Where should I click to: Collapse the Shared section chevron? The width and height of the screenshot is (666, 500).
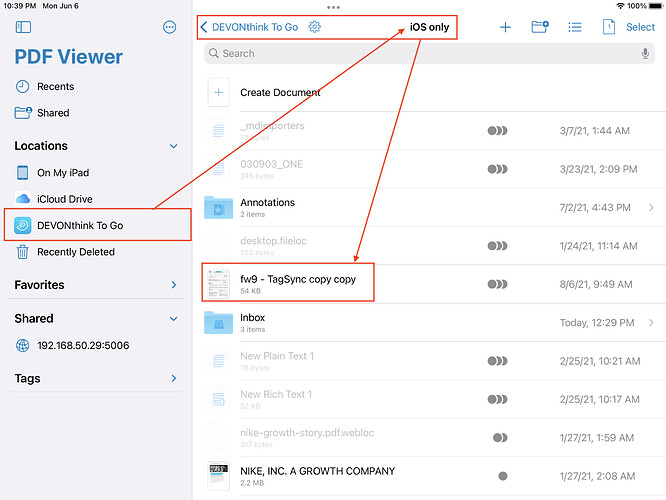pyautogui.click(x=173, y=319)
